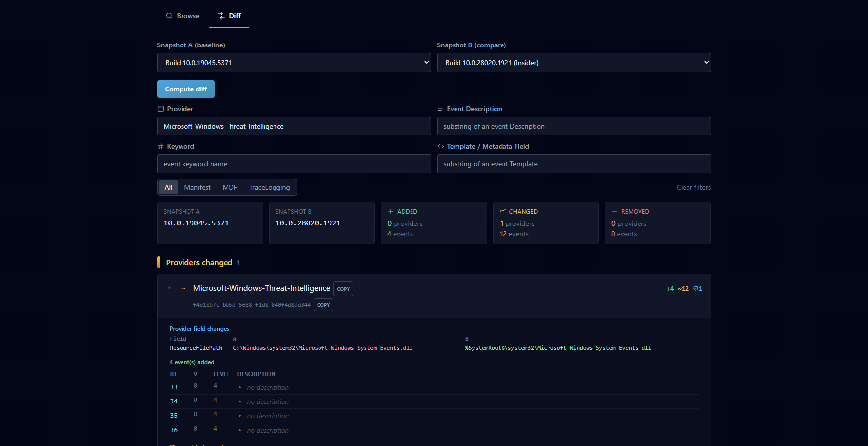Click the tilde changed marker beside provider name
Image resolution: width=868 pixels, height=446 pixels.
point(183,288)
